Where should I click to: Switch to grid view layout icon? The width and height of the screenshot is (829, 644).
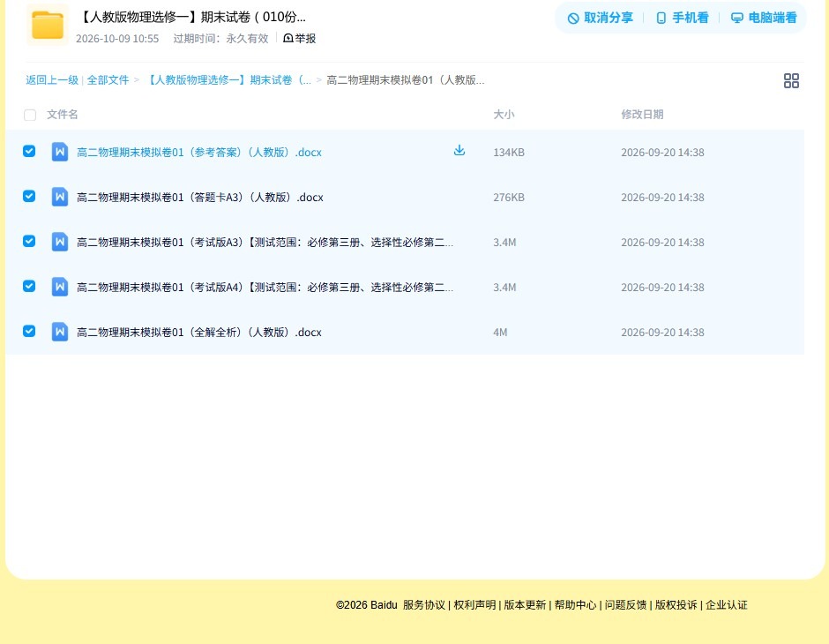(791, 80)
